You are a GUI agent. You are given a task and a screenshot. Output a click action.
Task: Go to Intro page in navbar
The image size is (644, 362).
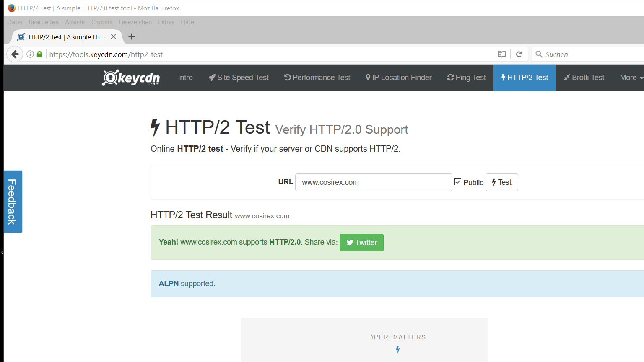pos(185,78)
